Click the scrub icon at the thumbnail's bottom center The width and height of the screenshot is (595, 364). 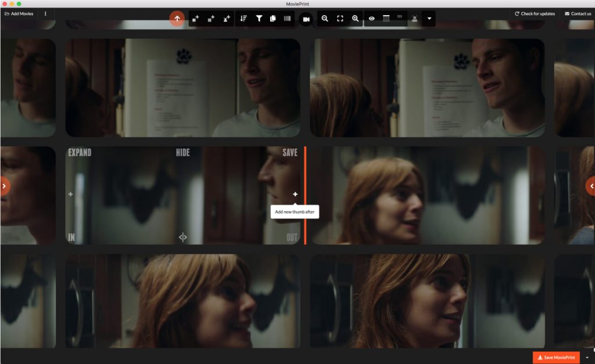coord(183,237)
